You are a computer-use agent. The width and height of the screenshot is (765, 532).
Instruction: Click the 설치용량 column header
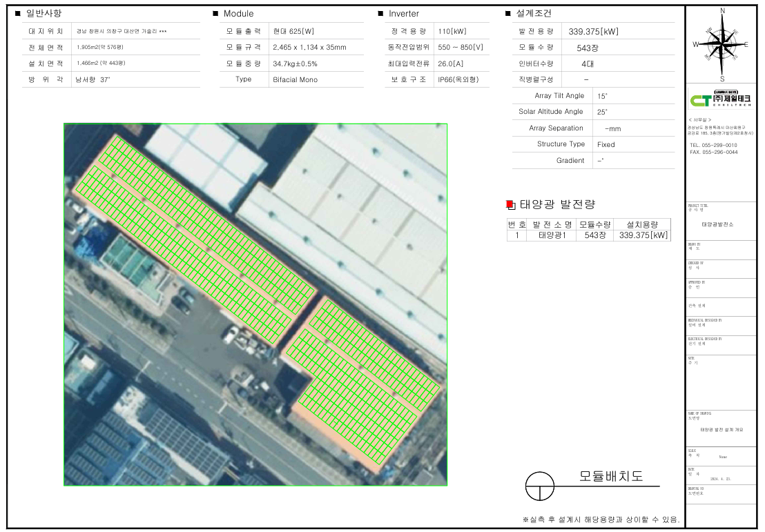tap(643, 224)
